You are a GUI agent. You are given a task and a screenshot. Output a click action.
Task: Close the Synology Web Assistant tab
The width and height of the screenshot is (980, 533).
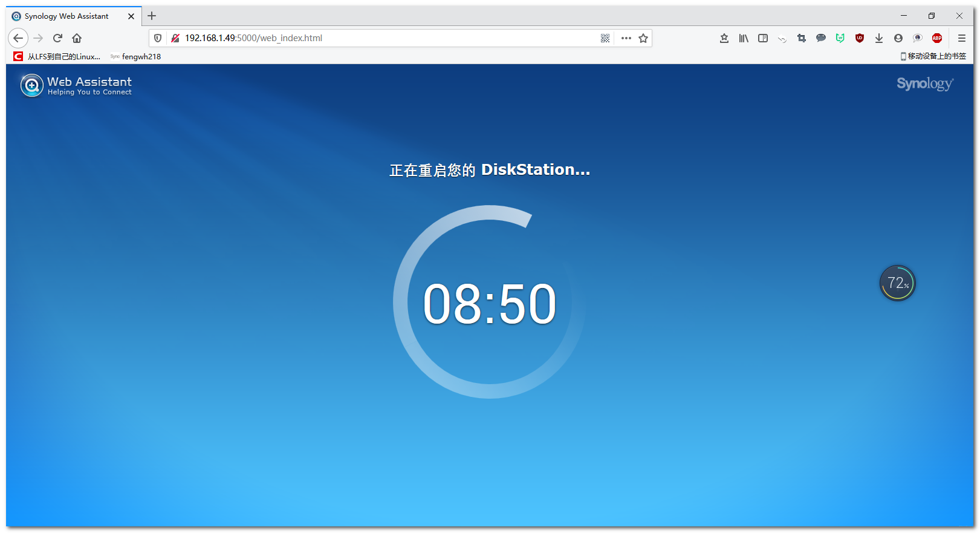(131, 16)
